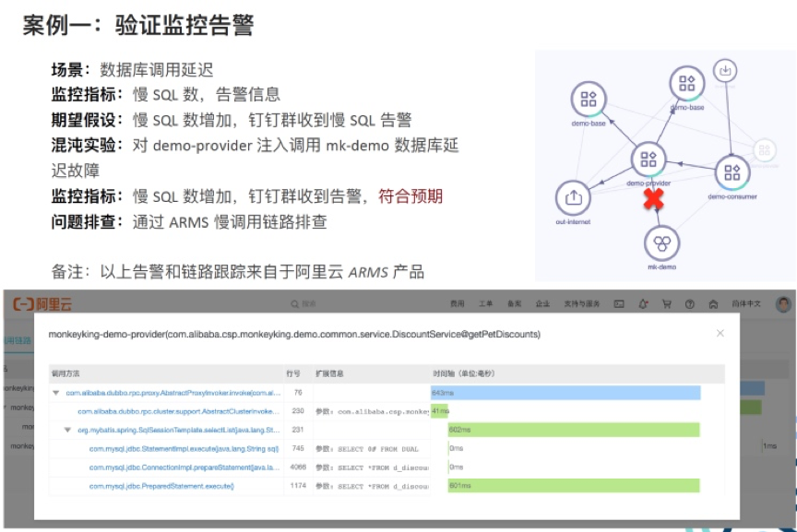
Task: Select the mk-demo database node
Action: pos(661,244)
